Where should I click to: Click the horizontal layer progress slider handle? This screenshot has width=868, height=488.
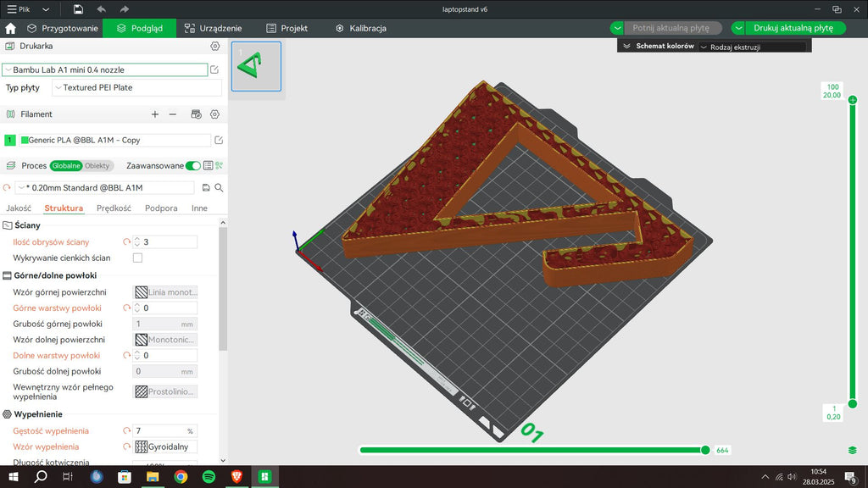point(705,450)
